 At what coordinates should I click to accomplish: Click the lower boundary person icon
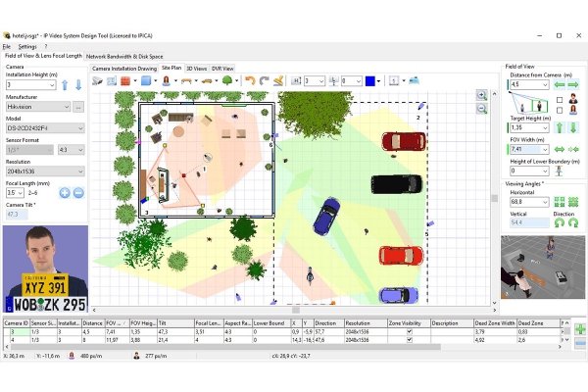559,171
